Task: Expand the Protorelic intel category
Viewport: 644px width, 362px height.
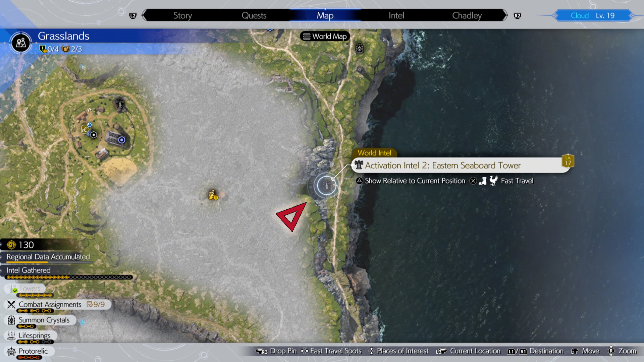Action: point(33,351)
